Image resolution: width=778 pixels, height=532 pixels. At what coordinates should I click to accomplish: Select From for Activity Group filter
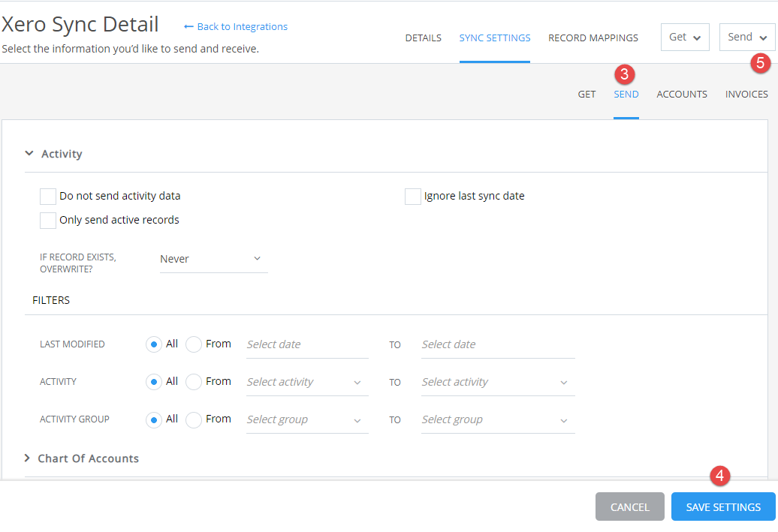[x=194, y=420]
